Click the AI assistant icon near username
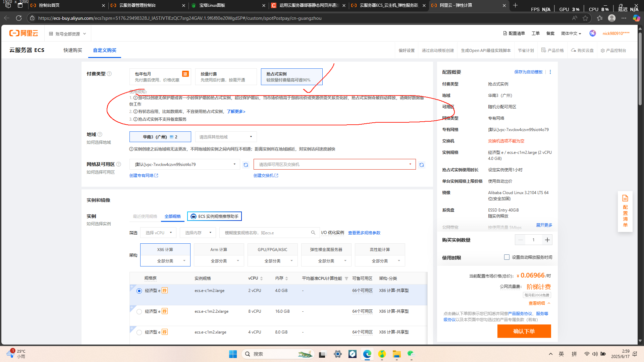 click(593, 33)
